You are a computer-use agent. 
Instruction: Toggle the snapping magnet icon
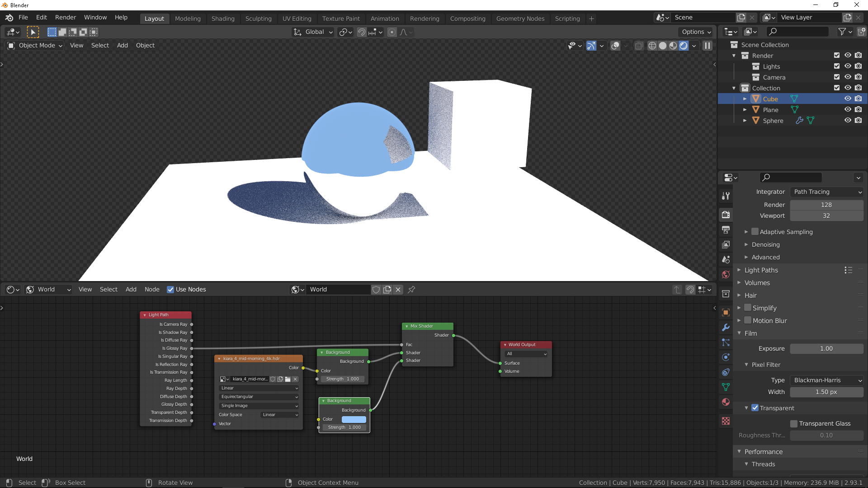pos(362,32)
